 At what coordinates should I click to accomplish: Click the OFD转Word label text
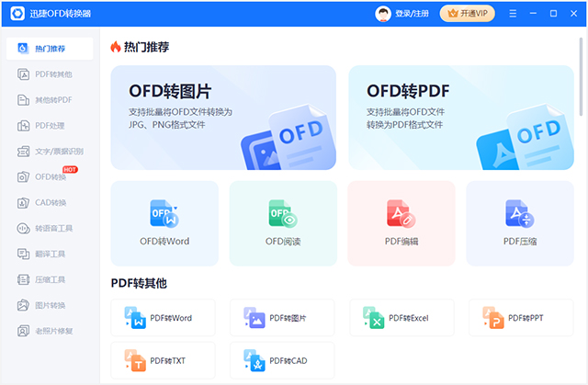(164, 242)
